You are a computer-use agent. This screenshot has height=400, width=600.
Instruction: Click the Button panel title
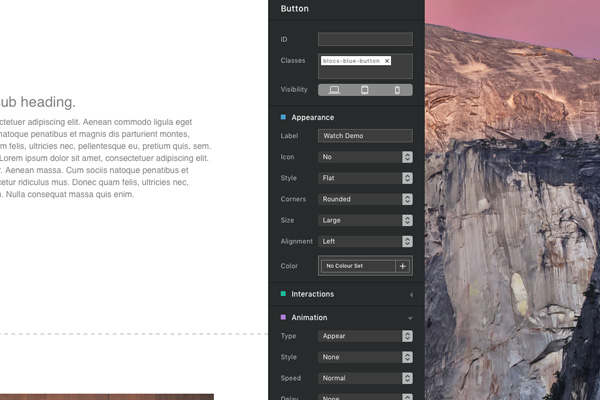[x=294, y=9]
